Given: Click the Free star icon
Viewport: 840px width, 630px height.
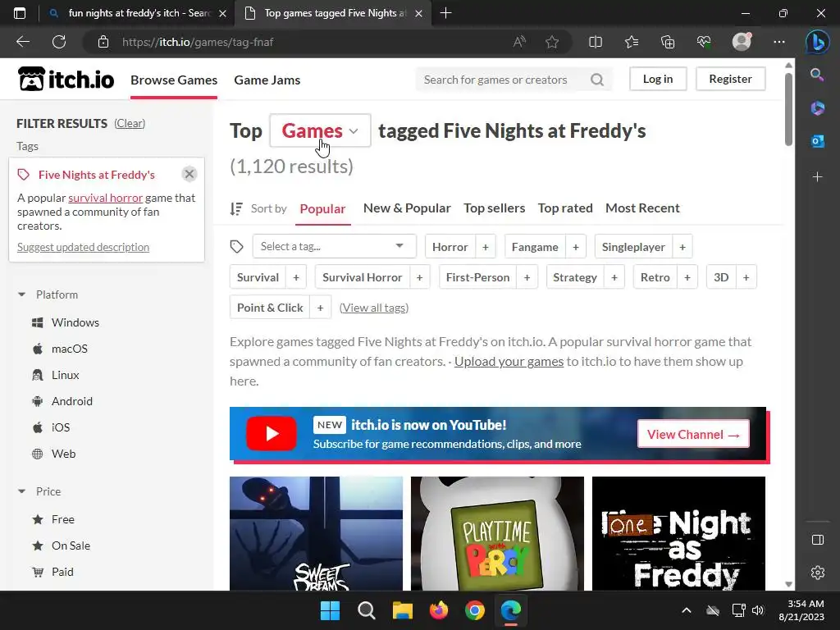Looking at the screenshot, I should [38, 519].
